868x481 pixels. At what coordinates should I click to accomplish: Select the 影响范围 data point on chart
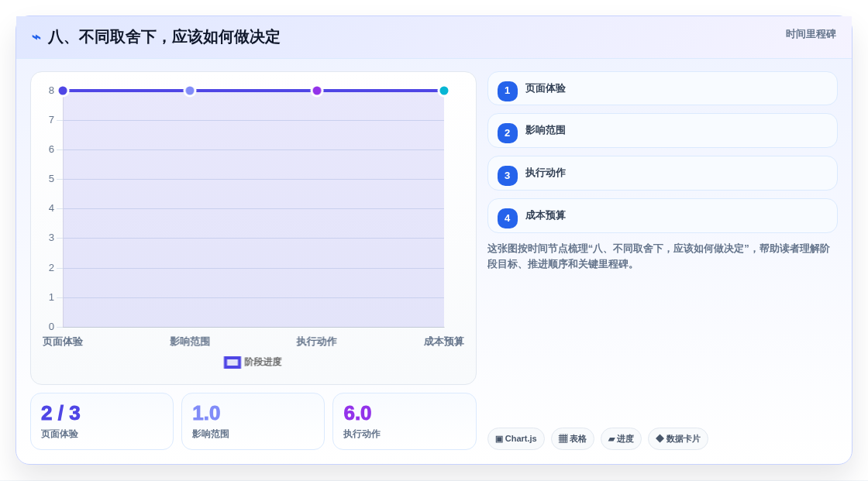[190, 91]
